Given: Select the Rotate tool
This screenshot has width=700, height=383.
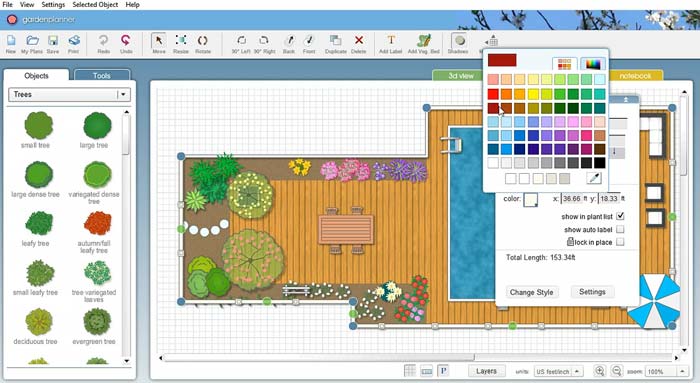Looking at the screenshot, I should (203, 41).
